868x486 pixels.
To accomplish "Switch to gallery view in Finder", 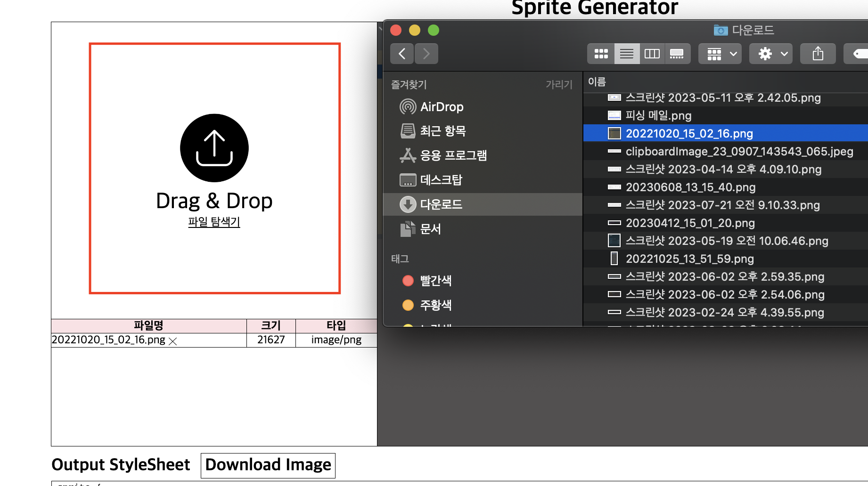I will tap(677, 53).
